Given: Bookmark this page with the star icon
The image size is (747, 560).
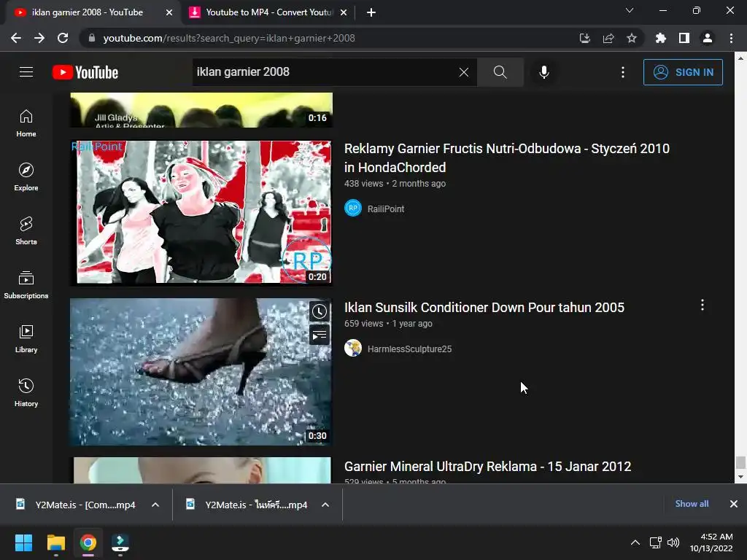Looking at the screenshot, I should pyautogui.click(x=632, y=38).
